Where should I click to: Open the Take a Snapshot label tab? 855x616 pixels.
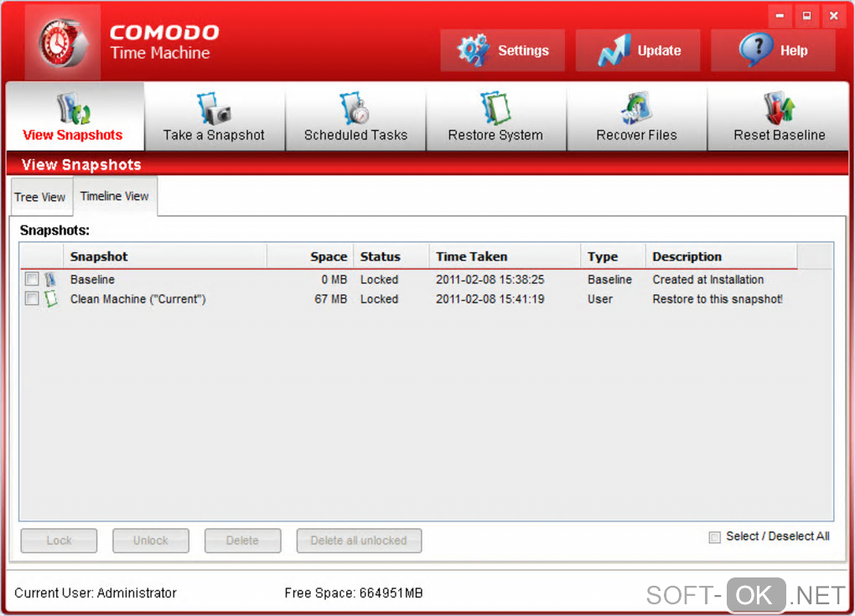pyautogui.click(x=214, y=135)
